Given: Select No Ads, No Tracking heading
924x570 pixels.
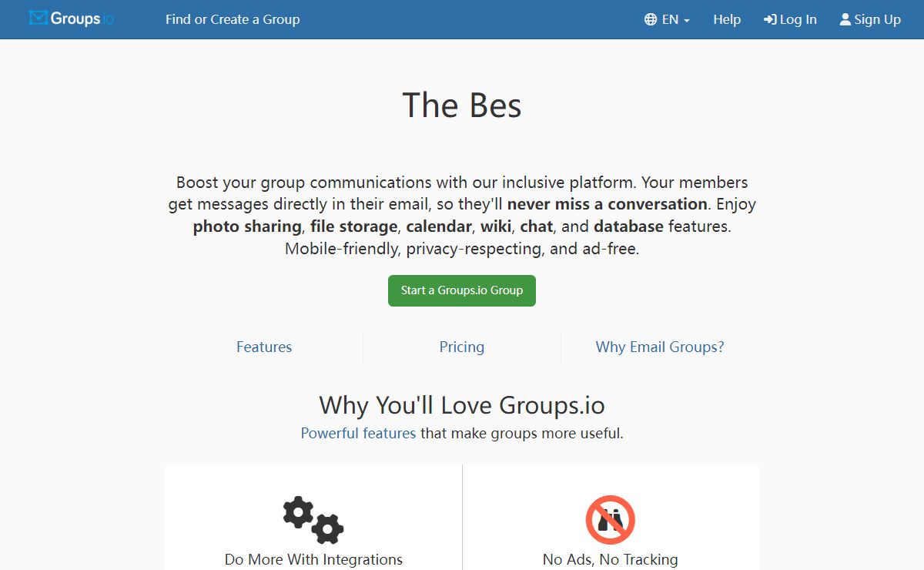Looking at the screenshot, I should (x=610, y=560).
